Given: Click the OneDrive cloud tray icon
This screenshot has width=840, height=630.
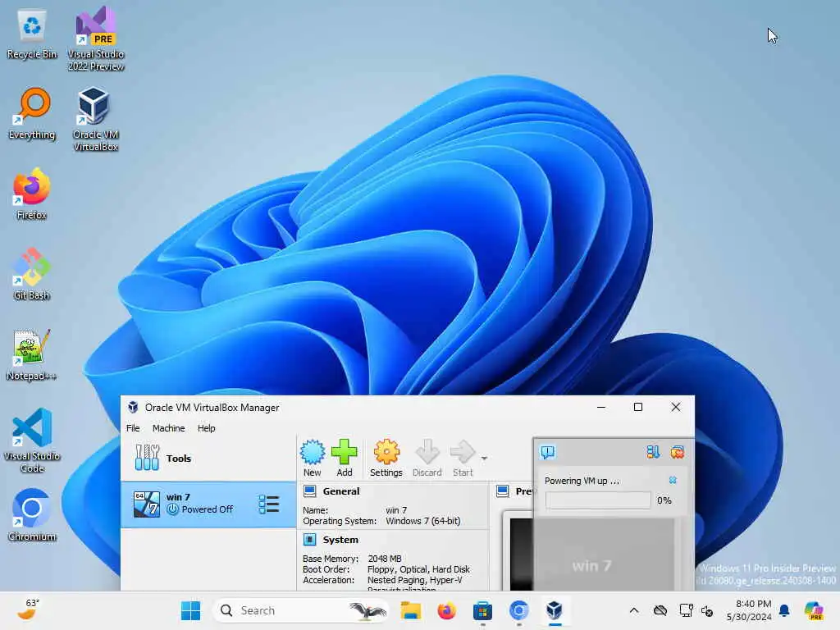Looking at the screenshot, I should click(660, 610).
